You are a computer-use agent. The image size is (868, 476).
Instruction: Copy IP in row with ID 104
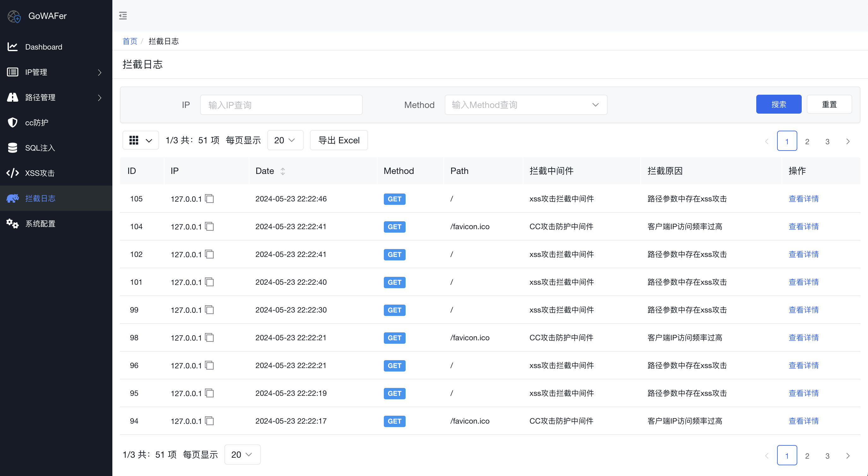tap(209, 226)
